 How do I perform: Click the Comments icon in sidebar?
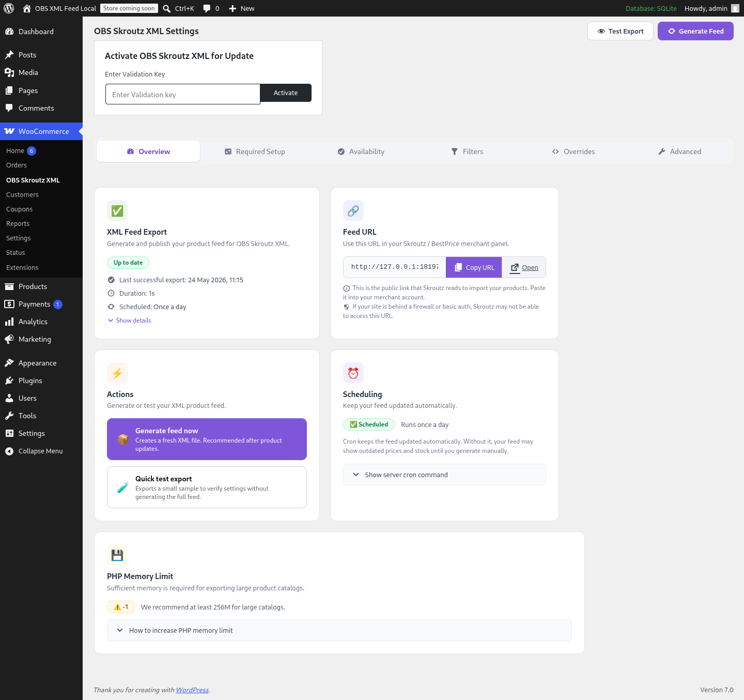[9, 108]
